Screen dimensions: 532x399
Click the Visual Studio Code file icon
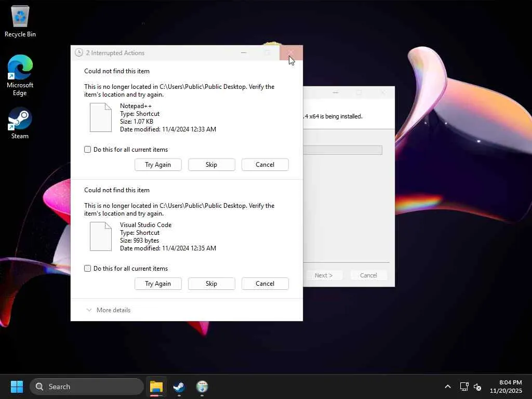tap(100, 236)
